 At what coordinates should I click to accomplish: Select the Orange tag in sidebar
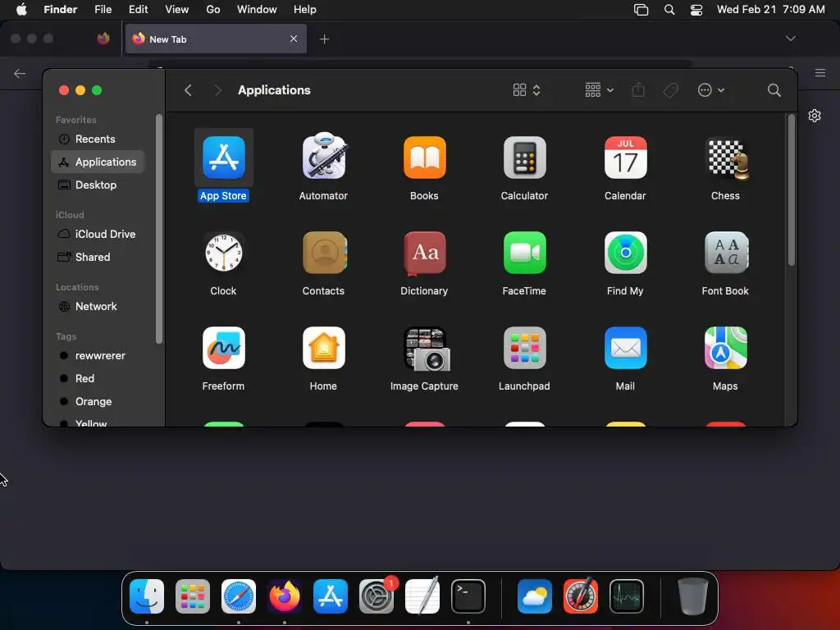[98, 402]
